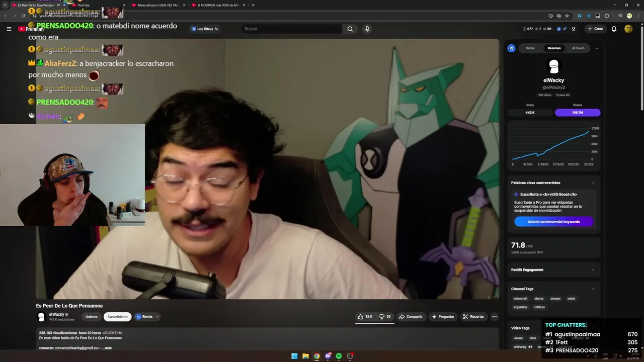Click the twich channel tag
Image resolution: width=644 pixels, height=362 pixels.
[571, 299]
